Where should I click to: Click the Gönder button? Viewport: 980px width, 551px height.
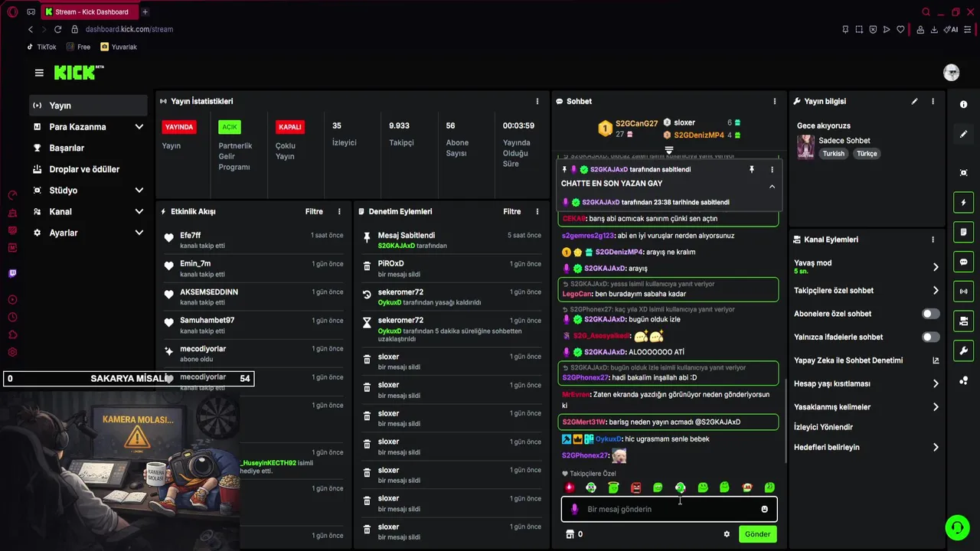[757, 534]
